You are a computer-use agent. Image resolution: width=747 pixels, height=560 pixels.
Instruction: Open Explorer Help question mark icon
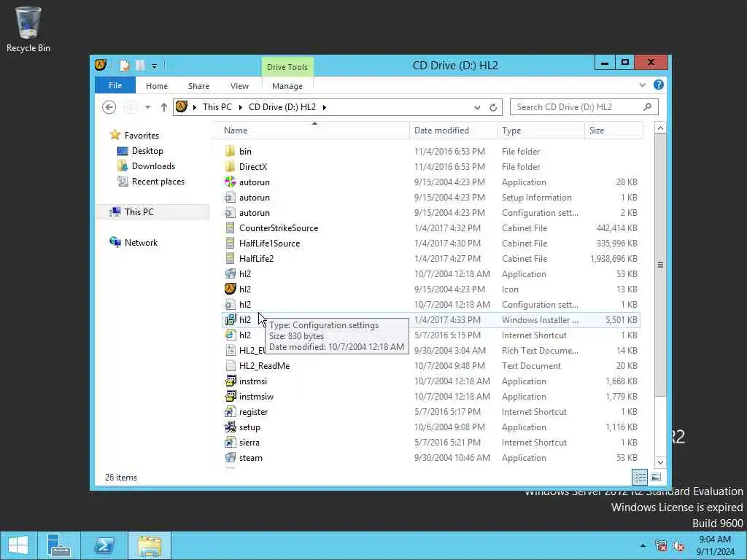[659, 85]
